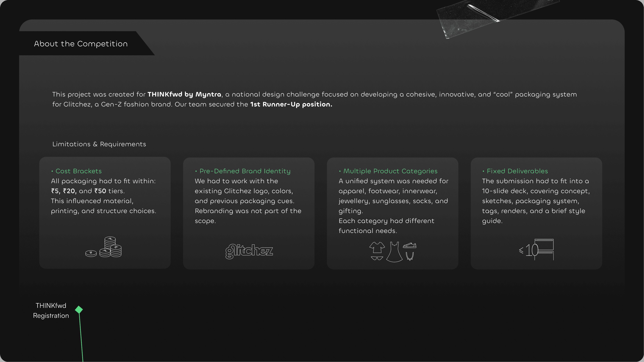
Task: Click "tags, renders, and a brief style" line
Action: pyautogui.click(x=533, y=211)
